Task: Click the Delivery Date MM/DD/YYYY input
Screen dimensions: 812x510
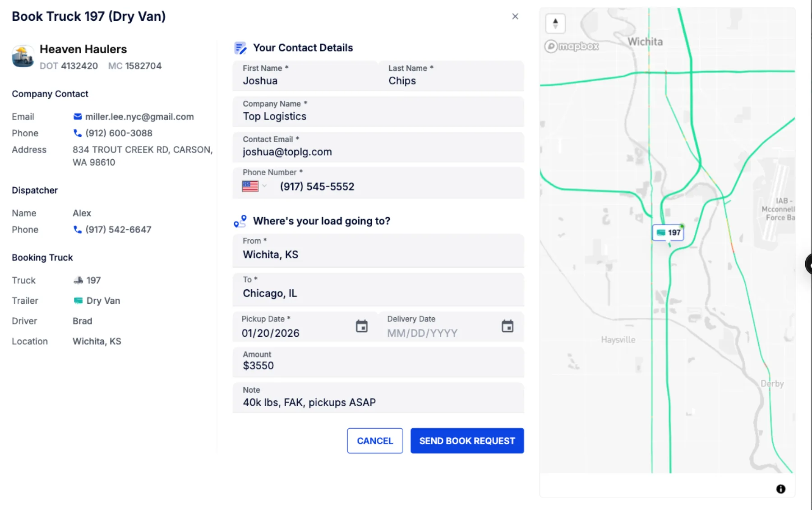Action: pyautogui.click(x=422, y=333)
